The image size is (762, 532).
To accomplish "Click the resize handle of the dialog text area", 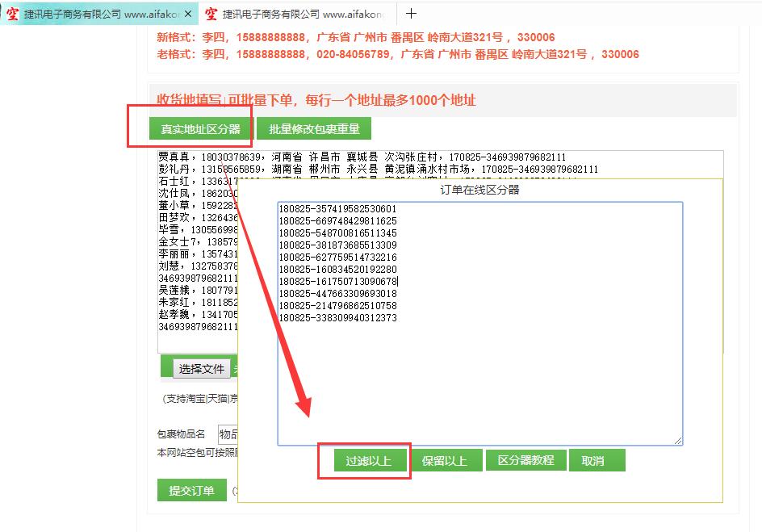I will pyautogui.click(x=678, y=441).
